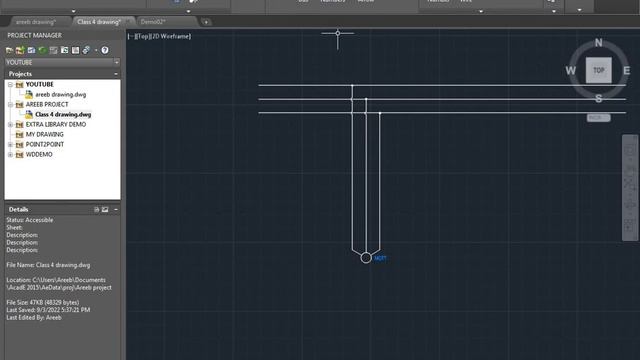Click the Plot/Publish icon
Image resolution: width=640 pixels, height=360 pixels.
(x=86, y=50)
